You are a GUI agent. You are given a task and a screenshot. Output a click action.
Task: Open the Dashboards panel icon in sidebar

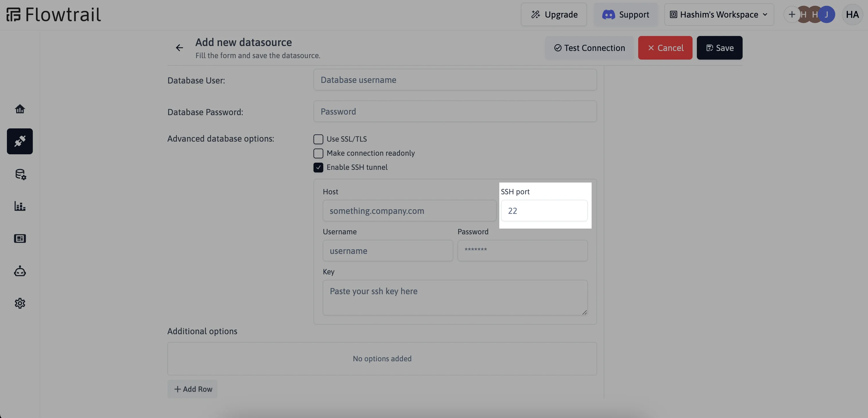coord(20,239)
